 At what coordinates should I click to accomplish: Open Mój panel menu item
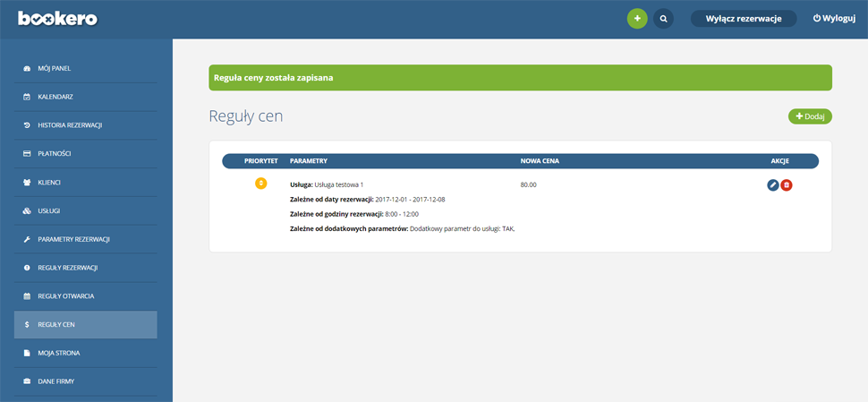point(86,69)
